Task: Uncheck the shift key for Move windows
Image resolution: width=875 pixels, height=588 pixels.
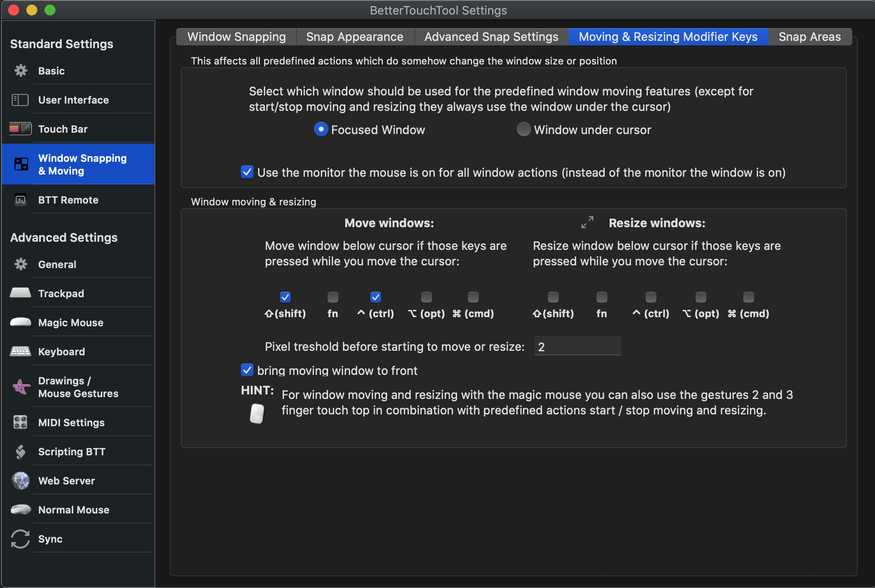Action: click(x=285, y=297)
